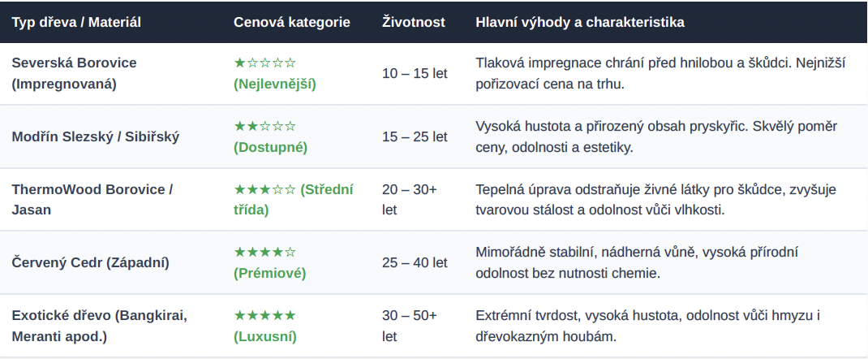
Task: Select the 'Severská Borovice (Impregnovaná)' row name
Action: (74, 74)
